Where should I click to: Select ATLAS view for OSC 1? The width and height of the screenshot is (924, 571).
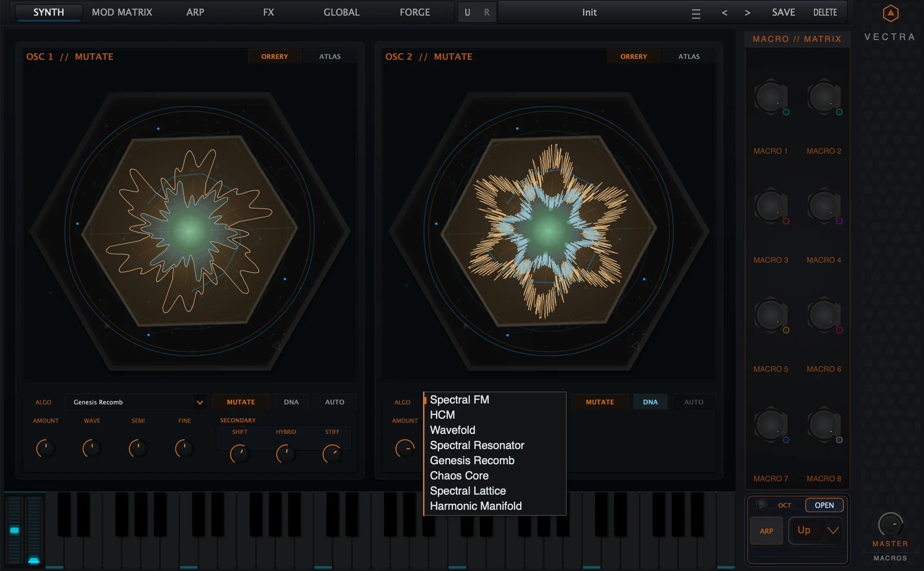click(330, 56)
